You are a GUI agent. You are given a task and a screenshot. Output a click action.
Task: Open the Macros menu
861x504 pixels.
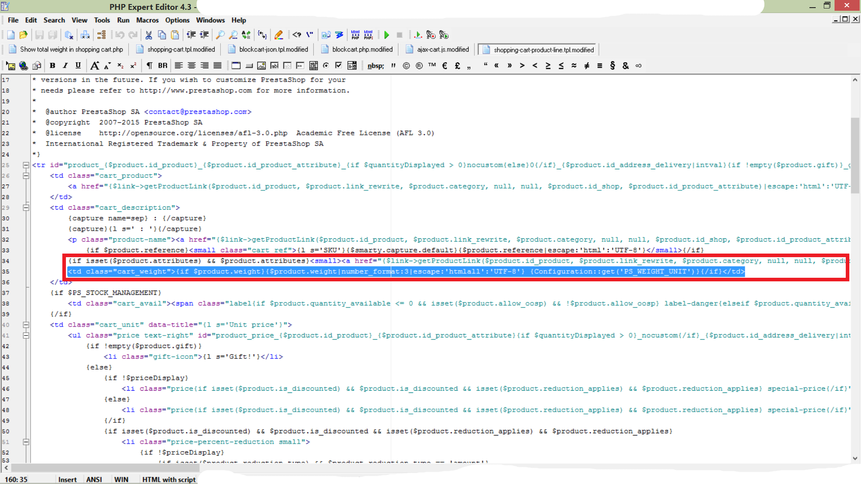click(x=147, y=20)
